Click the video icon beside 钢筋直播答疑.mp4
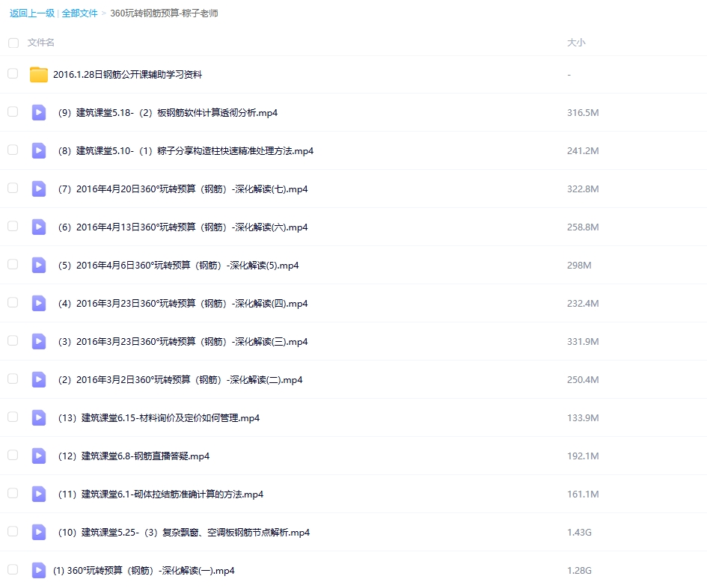Image resolution: width=707 pixels, height=588 pixels. click(38, 456)
